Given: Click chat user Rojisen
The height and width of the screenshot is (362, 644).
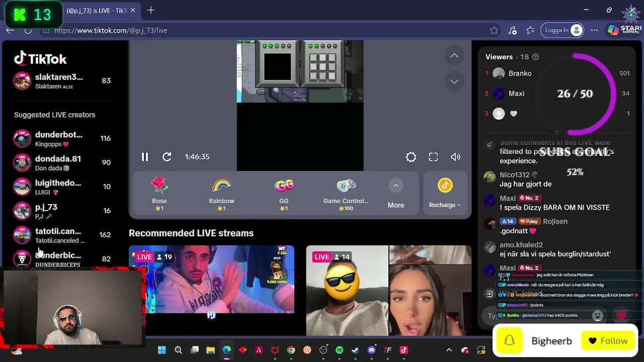Looking at the screenshot, I should (x=555, y=221).
